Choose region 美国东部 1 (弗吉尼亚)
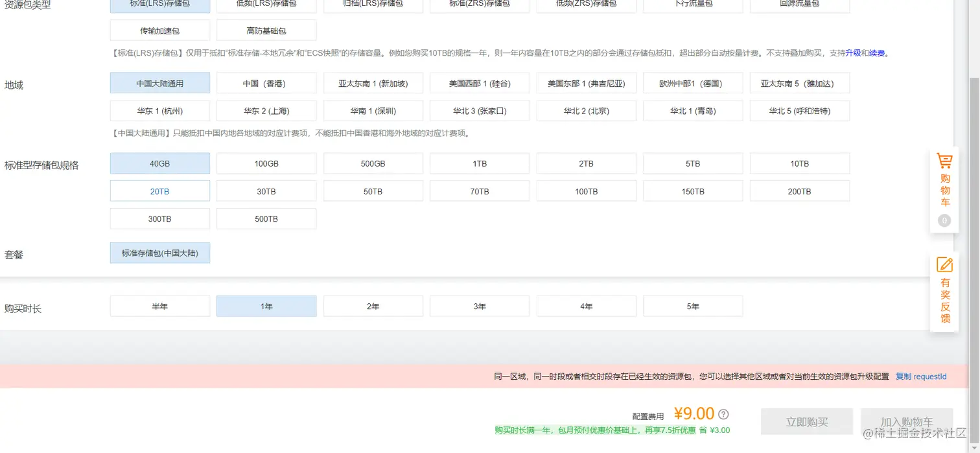Image resolution: width=980 pixels, height=453 pixels. tap(587, 83)
